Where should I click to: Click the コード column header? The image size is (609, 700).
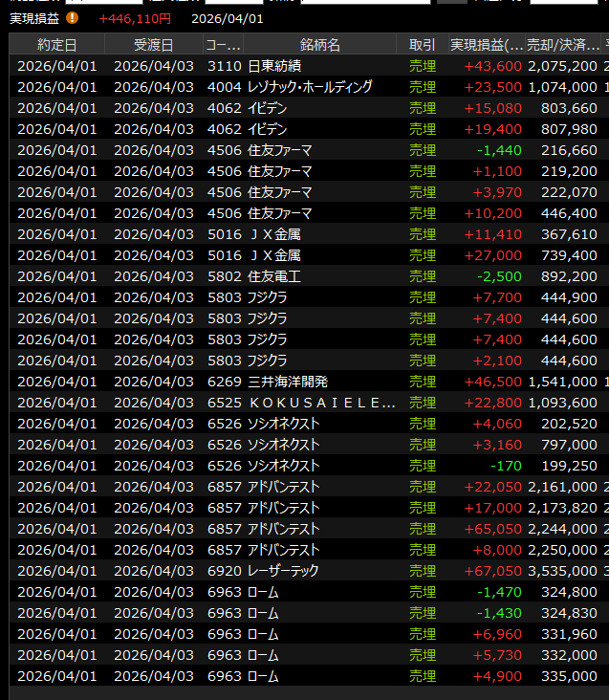(222, 45)
